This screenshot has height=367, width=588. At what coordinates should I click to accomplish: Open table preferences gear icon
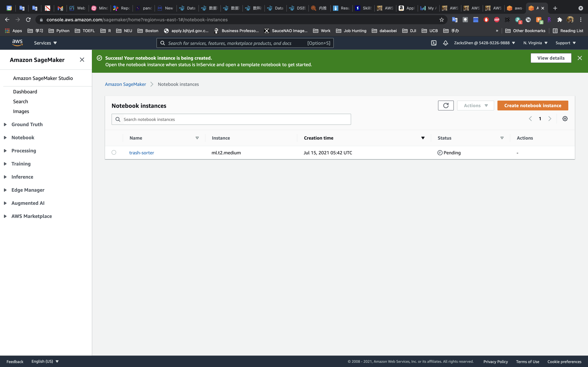point(565,119)
